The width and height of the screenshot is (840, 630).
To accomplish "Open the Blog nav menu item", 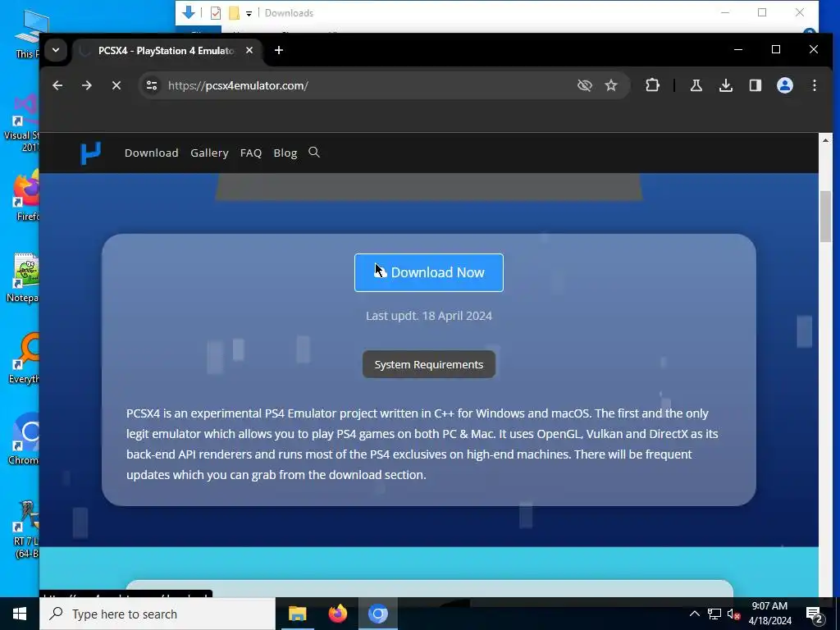I will click(x=285, y=153).
